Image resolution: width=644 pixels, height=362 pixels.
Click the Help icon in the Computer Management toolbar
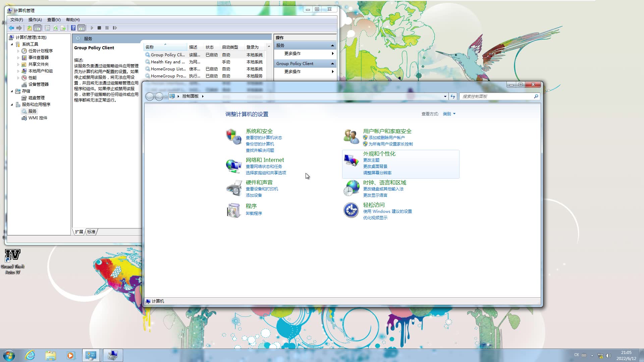click(73, 28)
